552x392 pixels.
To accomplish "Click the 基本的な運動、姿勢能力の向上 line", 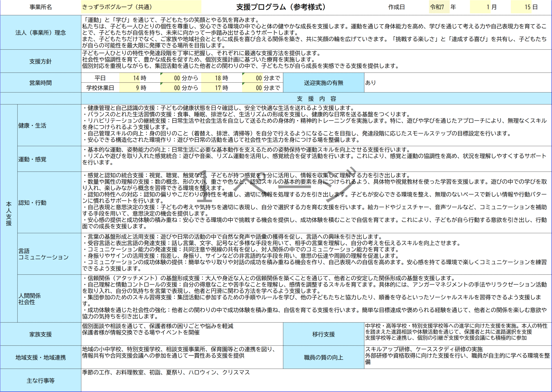I will coord(246,150).
